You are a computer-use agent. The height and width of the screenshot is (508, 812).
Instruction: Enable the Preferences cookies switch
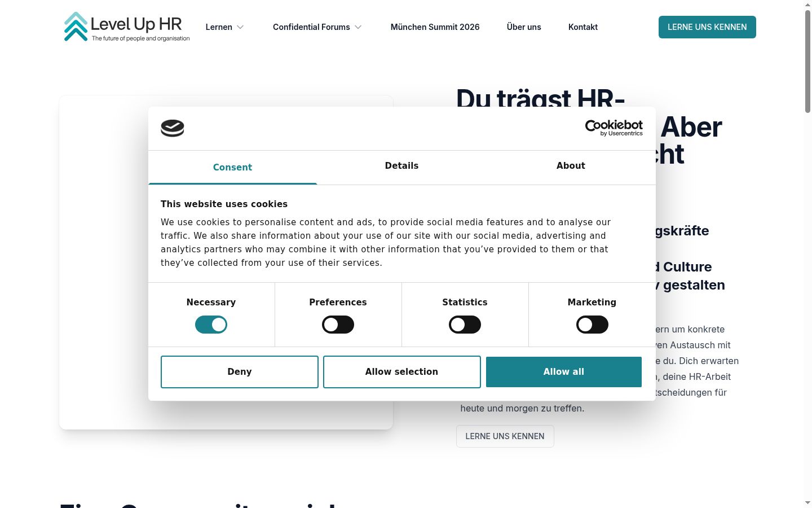click(x=338, y=325)
